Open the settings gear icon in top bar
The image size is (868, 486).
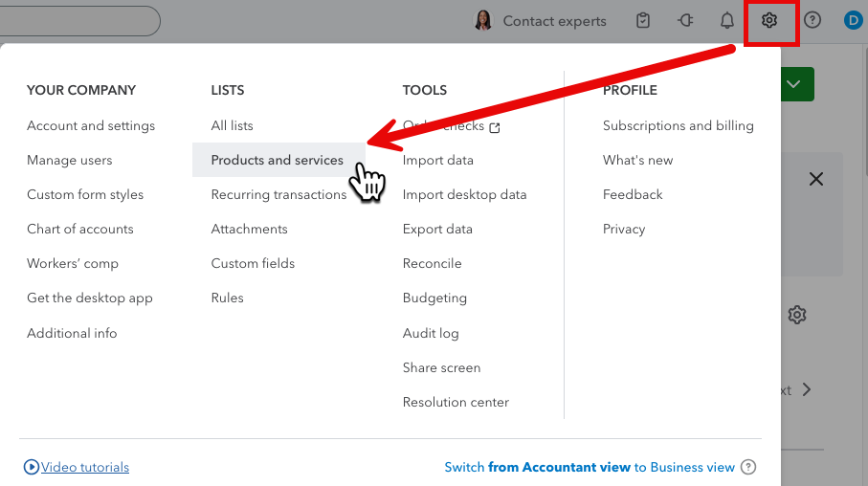pyautogui.click(x=768, y=20)
